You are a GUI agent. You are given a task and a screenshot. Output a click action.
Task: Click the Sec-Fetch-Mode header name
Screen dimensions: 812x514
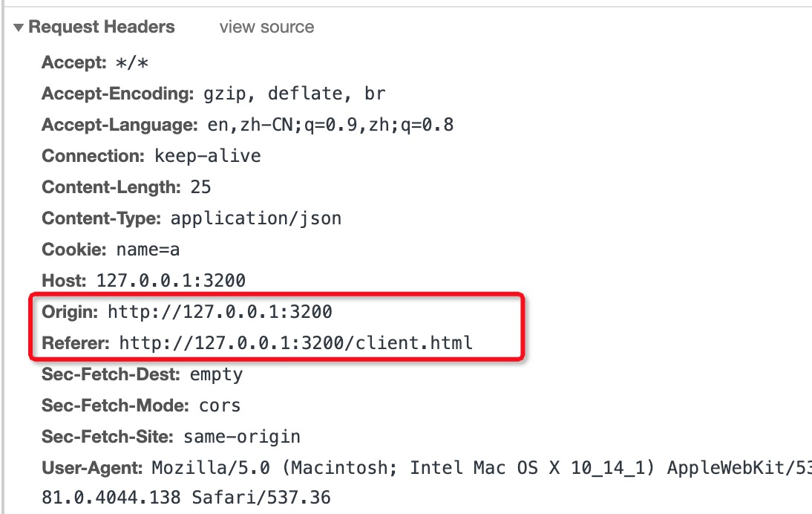coord(115,406)
